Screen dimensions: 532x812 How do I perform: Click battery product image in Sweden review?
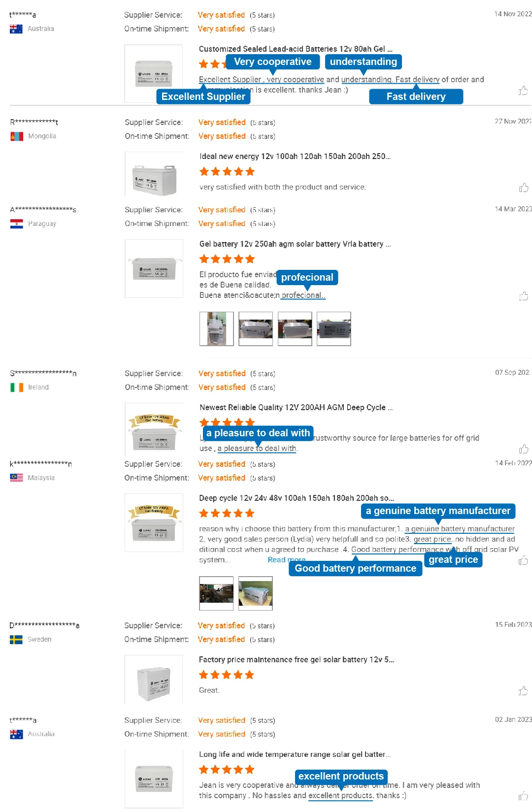click(154, 683)
